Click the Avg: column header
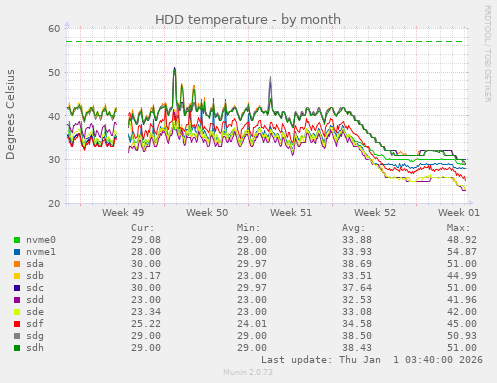This screenshot has width=497, height=383. click(354, 228)
